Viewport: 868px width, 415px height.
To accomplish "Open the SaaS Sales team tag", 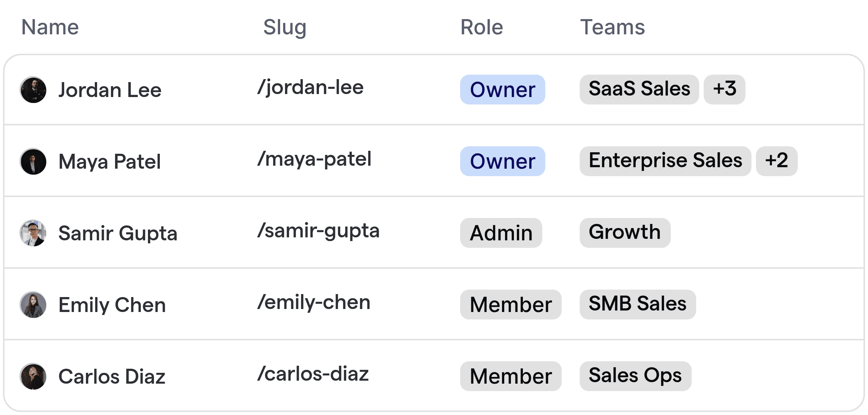I will (639, 89).
